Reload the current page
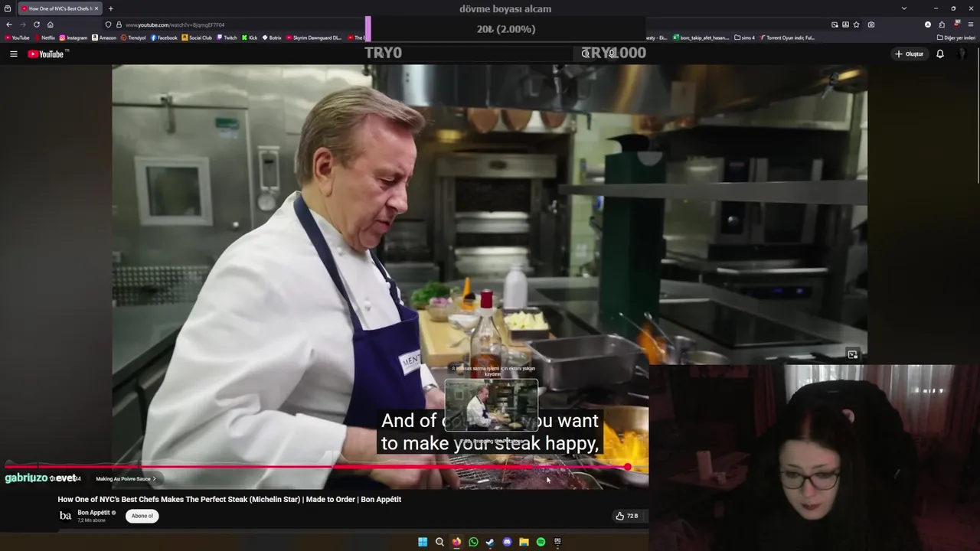 (x=37, y=24)
